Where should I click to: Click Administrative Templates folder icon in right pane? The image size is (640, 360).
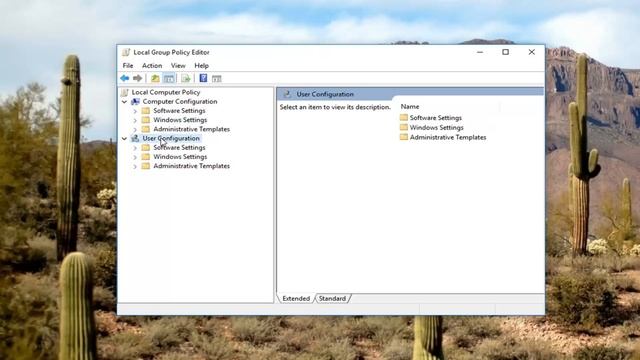pyautogui.click(x=404, y=137)
